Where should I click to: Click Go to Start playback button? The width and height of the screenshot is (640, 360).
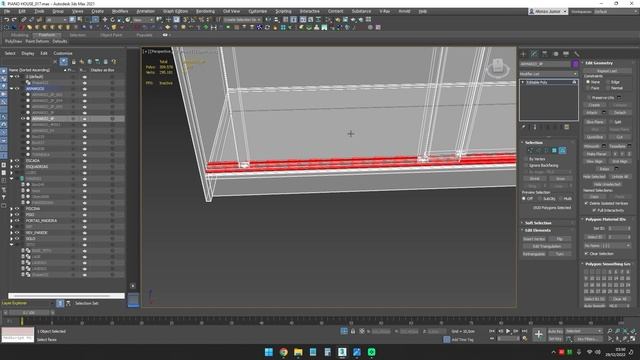(492, 331)
